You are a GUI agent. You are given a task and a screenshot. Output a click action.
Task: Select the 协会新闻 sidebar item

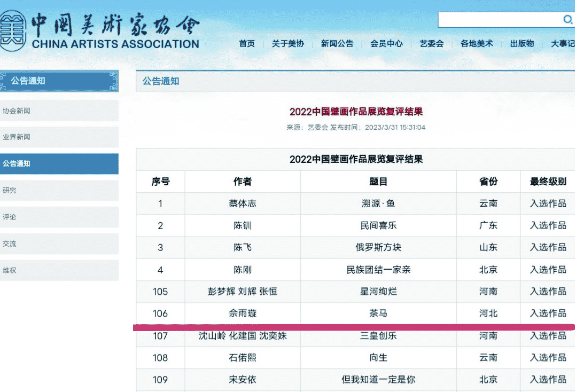click(59, 111)
